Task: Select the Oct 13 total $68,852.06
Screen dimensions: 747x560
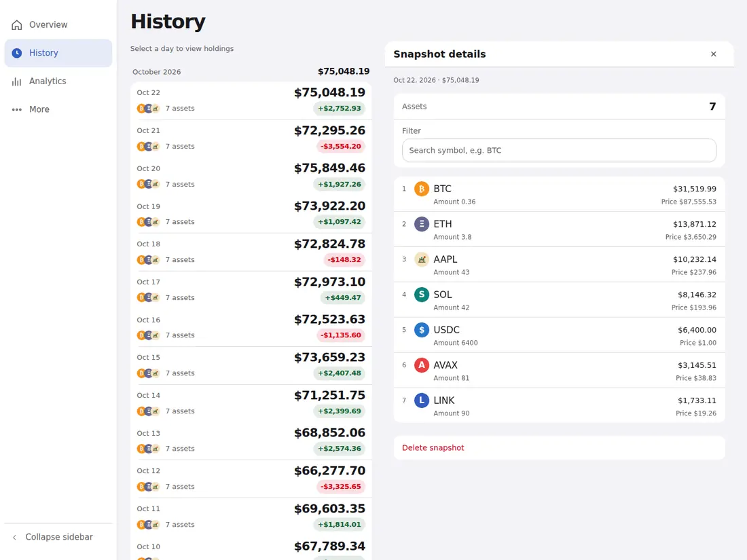Action: [329, 433]
